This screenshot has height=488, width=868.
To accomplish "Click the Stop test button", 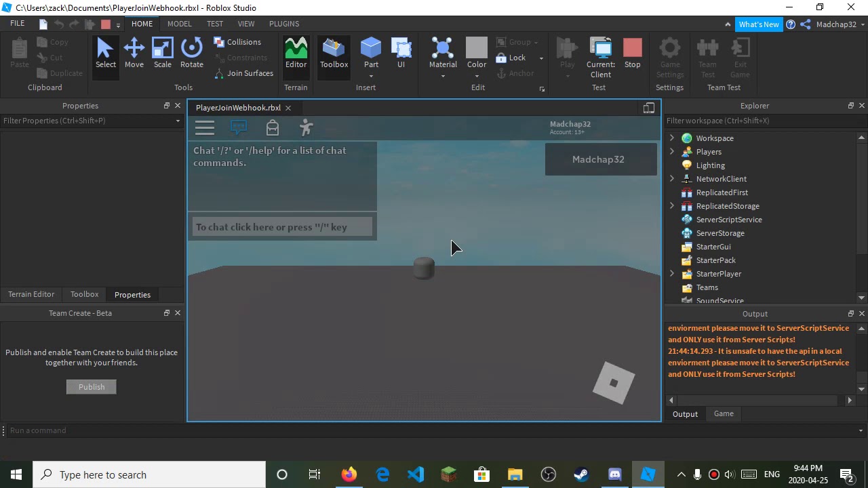I will (632, 54).
